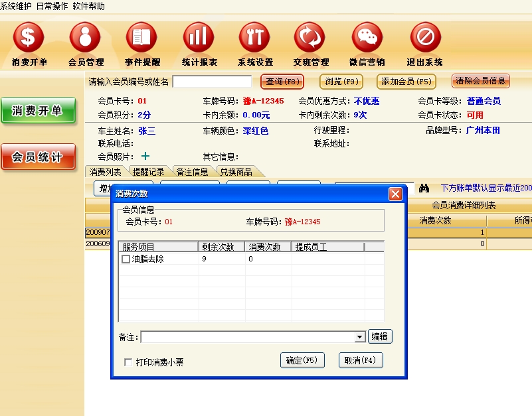Focus the member number or name input field
Screen dimensions: 532x416
click(x=212, y=82)
